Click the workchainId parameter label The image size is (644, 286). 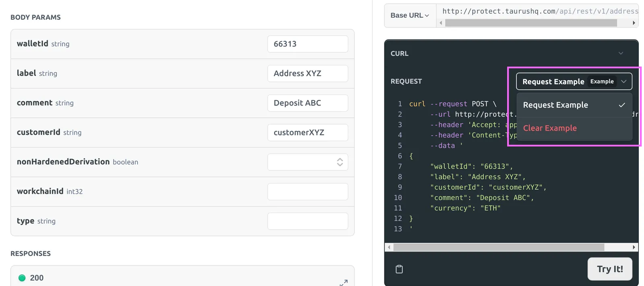[x=40, y=191]
